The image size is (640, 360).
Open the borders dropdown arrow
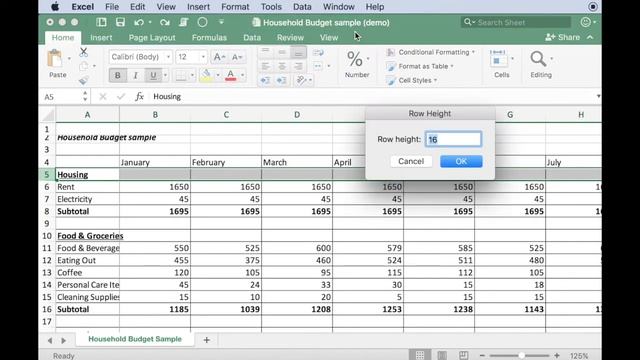point(192,75)
